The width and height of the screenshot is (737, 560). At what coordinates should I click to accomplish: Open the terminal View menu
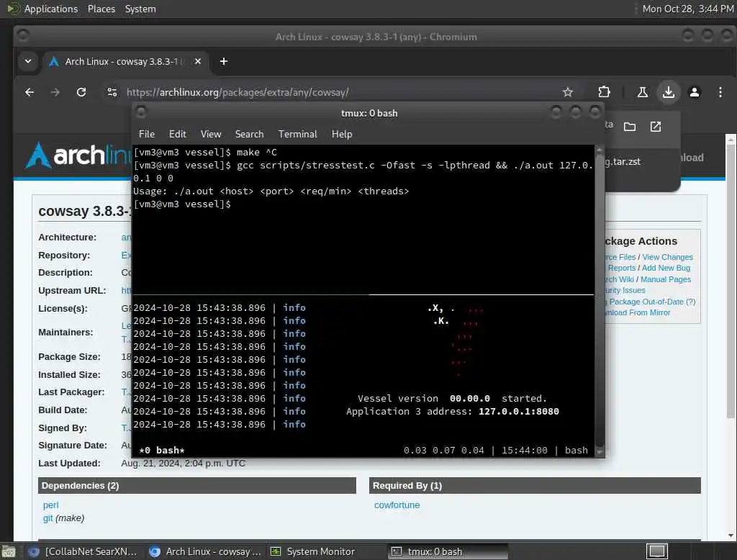(211, 134)
